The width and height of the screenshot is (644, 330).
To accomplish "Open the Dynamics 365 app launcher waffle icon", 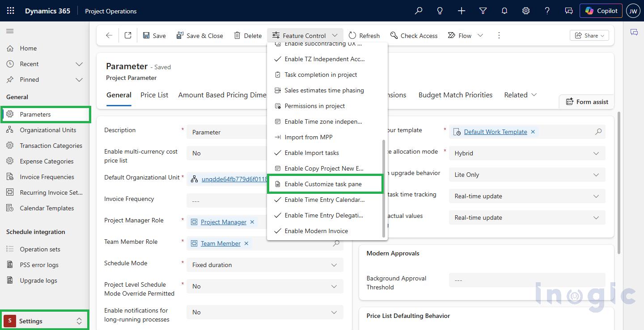I will (x=10, y=10).
